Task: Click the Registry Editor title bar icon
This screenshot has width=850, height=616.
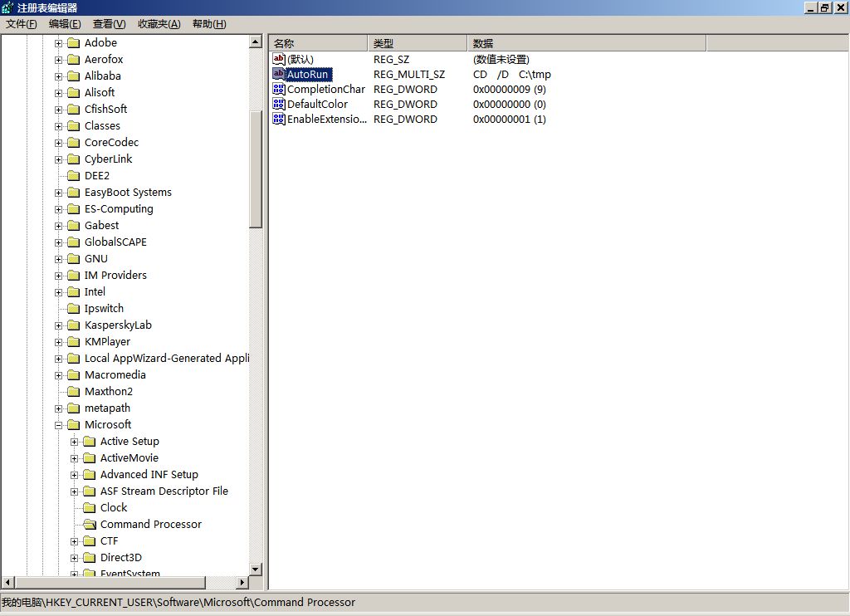Action: pos(7,7)
